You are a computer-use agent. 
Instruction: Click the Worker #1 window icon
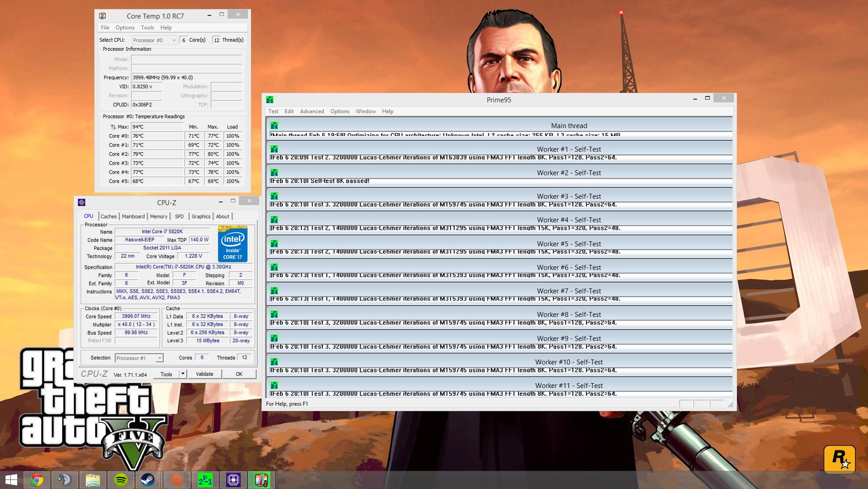tap(274, 149)
